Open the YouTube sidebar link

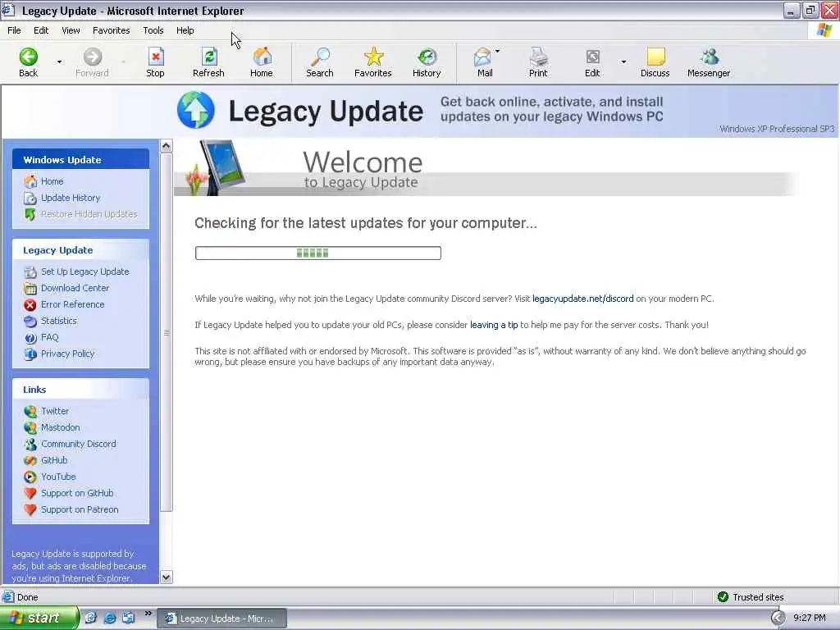click(58, 477)
